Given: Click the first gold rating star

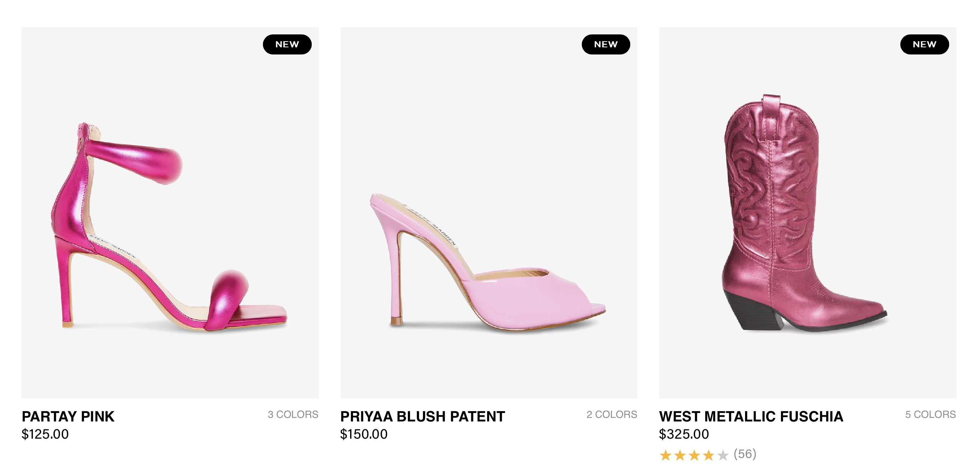Looking at the screenshot, I should [665, 455].
